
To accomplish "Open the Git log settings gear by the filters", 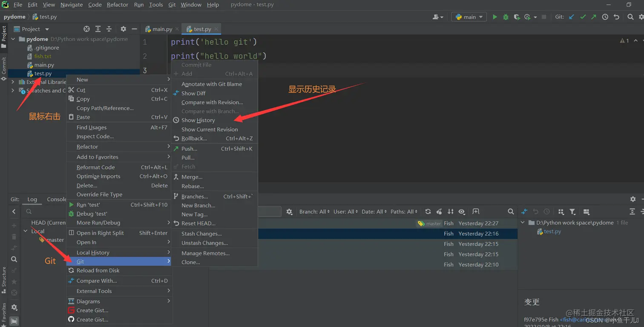I will (x=290, y=212).
